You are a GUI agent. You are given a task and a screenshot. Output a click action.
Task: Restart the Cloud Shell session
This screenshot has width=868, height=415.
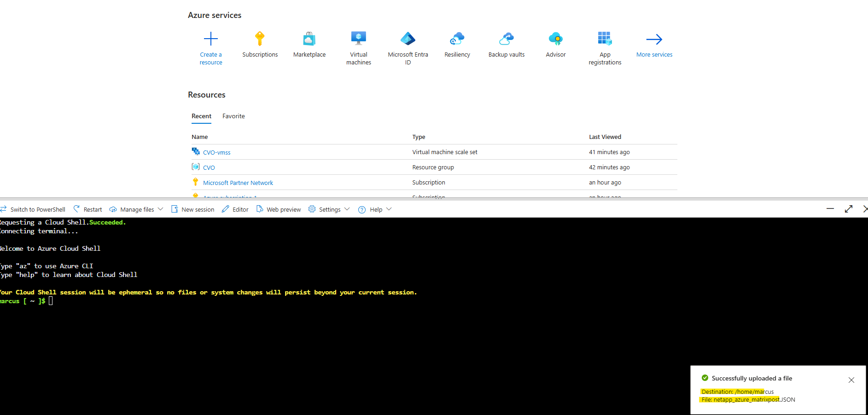click(x=88, y=209)
